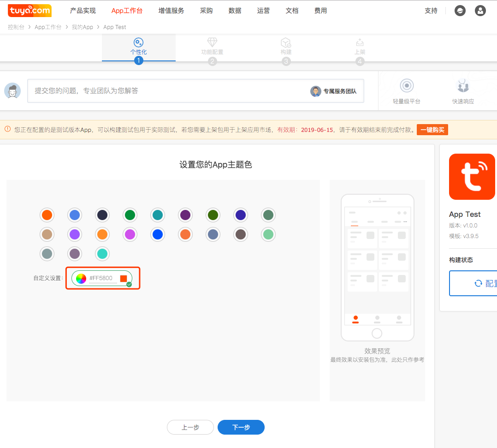
Task: Click the message center icon in header
Action: (x=460, y=11)
